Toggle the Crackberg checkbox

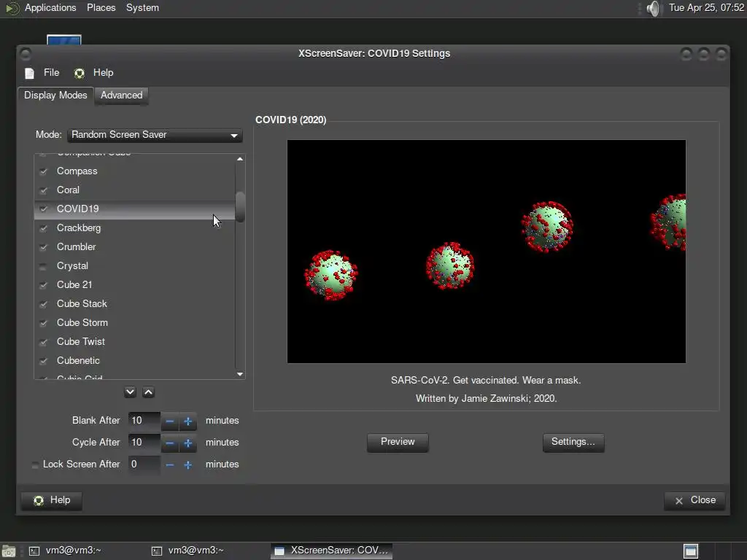tap(43, 228)
